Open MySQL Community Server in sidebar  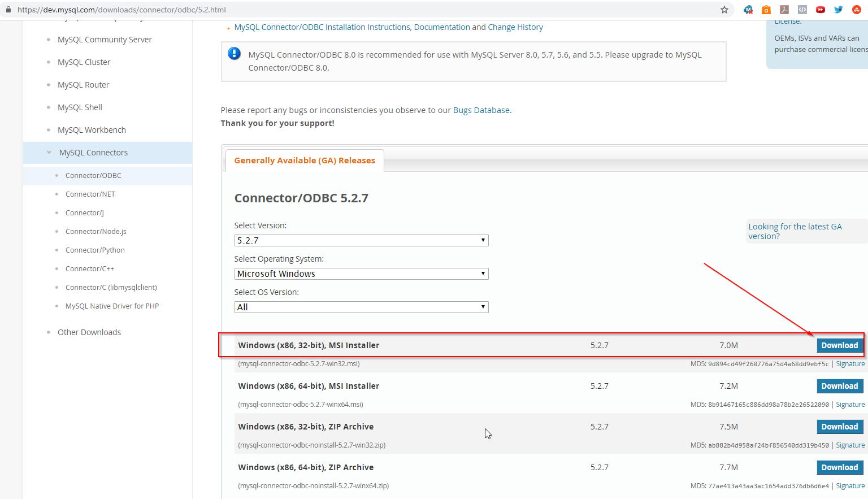105,40
